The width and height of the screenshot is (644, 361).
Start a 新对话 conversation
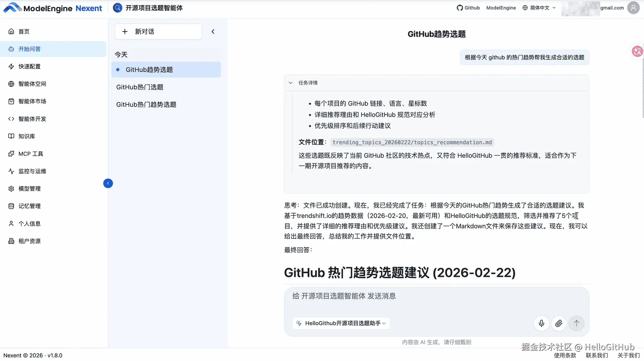158,32
